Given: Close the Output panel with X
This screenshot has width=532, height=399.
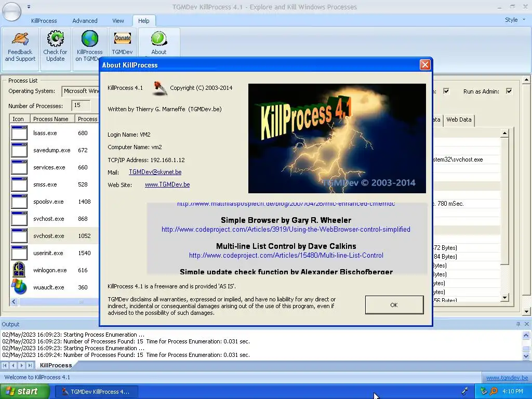Looking at the screenshot, I should [x=527, y=324].
